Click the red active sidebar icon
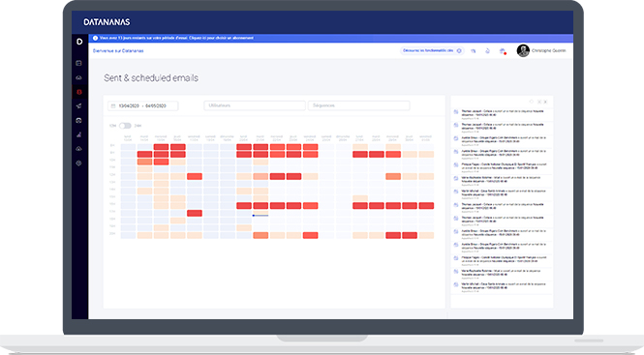Image resolution: width=644 pixels, height=355 pixels. [x=78, y=92]
